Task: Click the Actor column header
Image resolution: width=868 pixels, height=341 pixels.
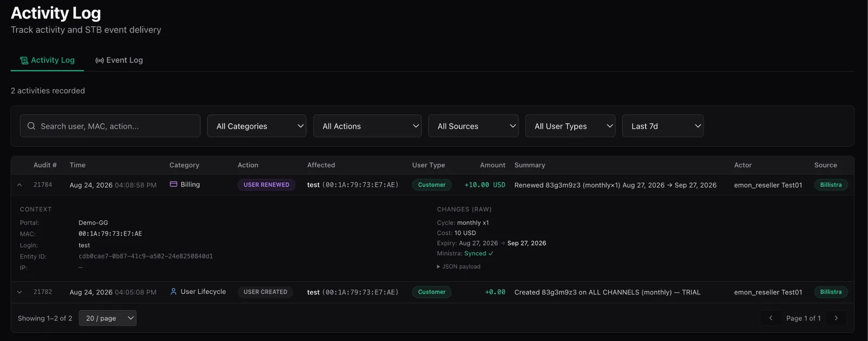Action: (743, 165)
